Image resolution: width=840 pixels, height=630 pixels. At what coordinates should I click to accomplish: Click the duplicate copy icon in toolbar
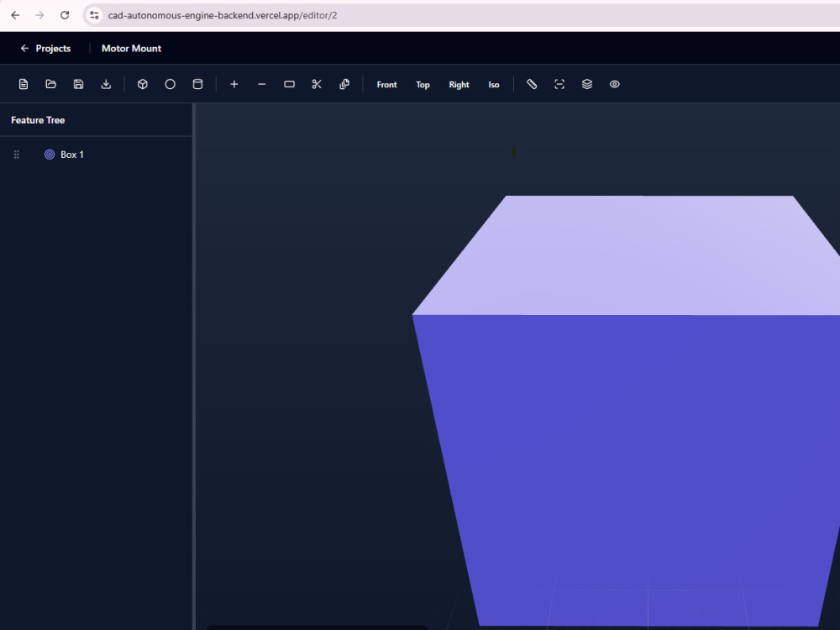pyautogui.click(x=344, y=84)
